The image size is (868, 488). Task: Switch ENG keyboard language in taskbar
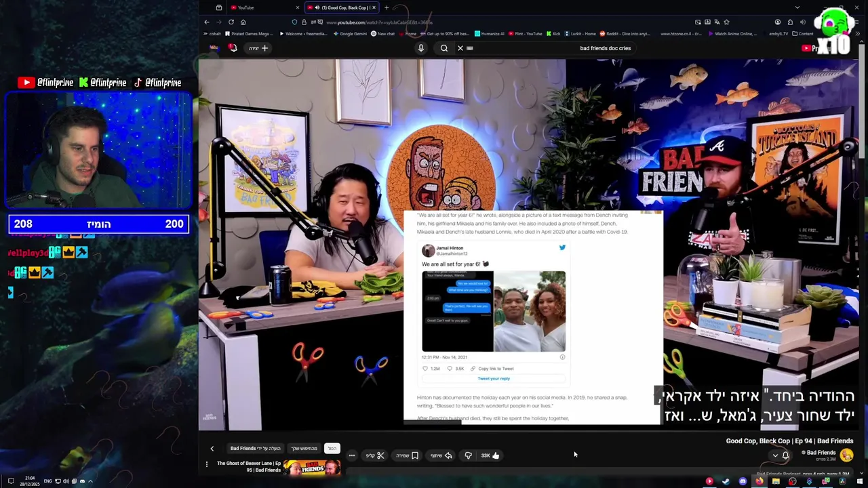point(47,481)
